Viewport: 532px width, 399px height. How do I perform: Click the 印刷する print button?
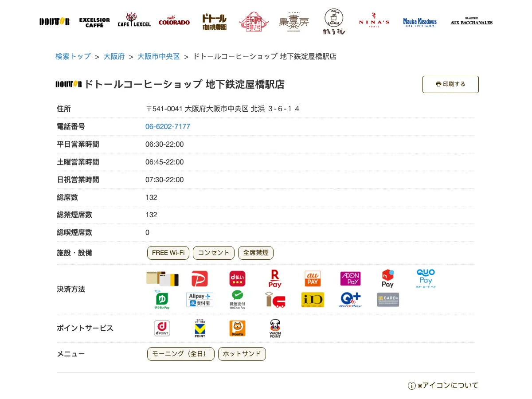point(450,84)
